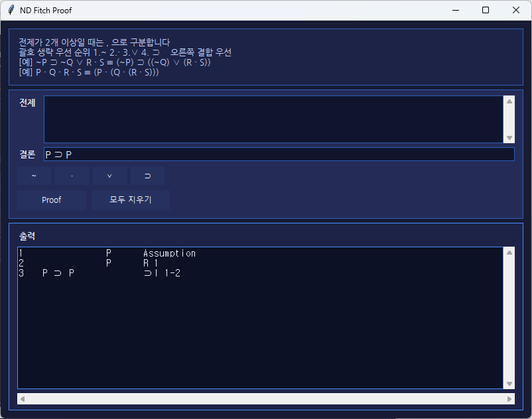Click the 결론 conclusion field containing P ⊃ P
532x419 pixels.
coord(279,154)
